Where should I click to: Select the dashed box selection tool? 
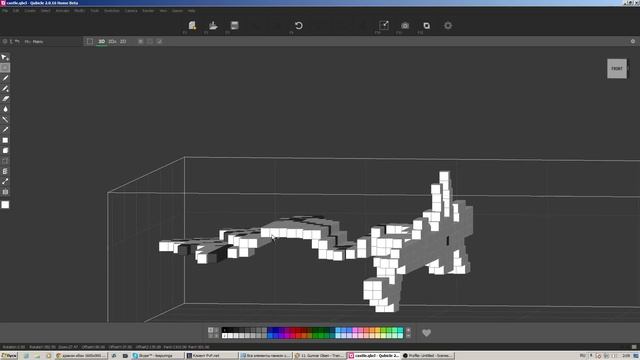coord(5,161)
